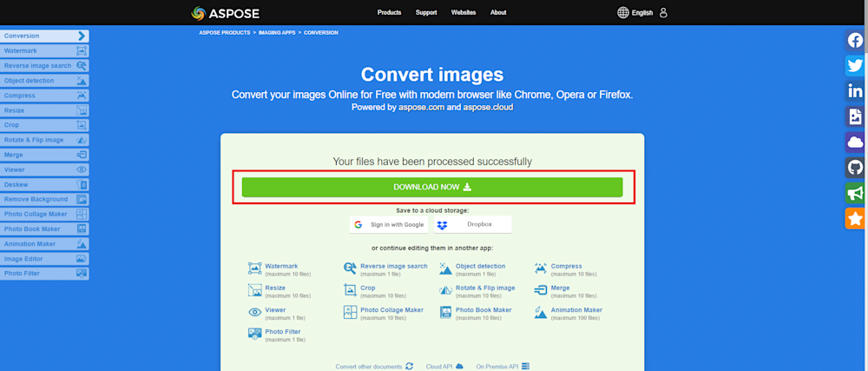Screen dimensions: 868x371
Task: Open the Products menu
Action: 389,13
